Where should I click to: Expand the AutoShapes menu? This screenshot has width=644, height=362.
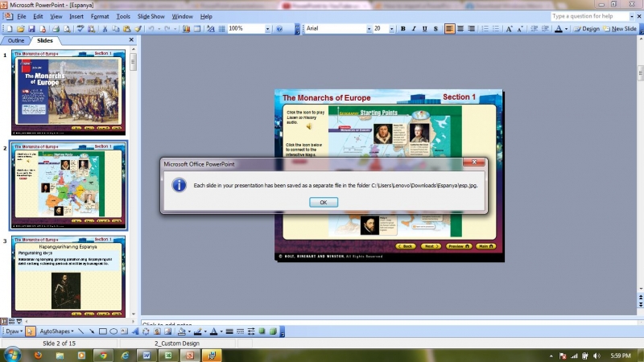pyautogui.click(x=57, y=331)
